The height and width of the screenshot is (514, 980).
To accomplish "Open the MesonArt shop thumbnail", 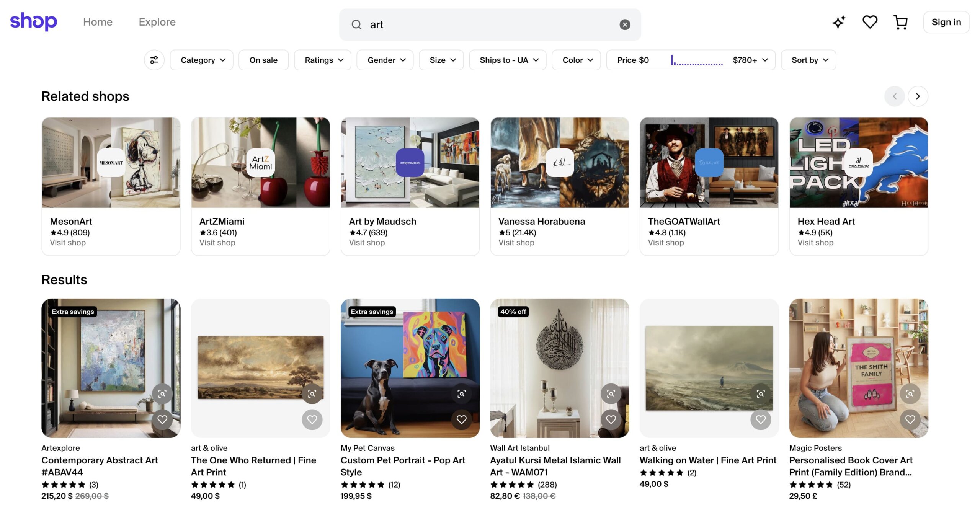I will point(111,163).
